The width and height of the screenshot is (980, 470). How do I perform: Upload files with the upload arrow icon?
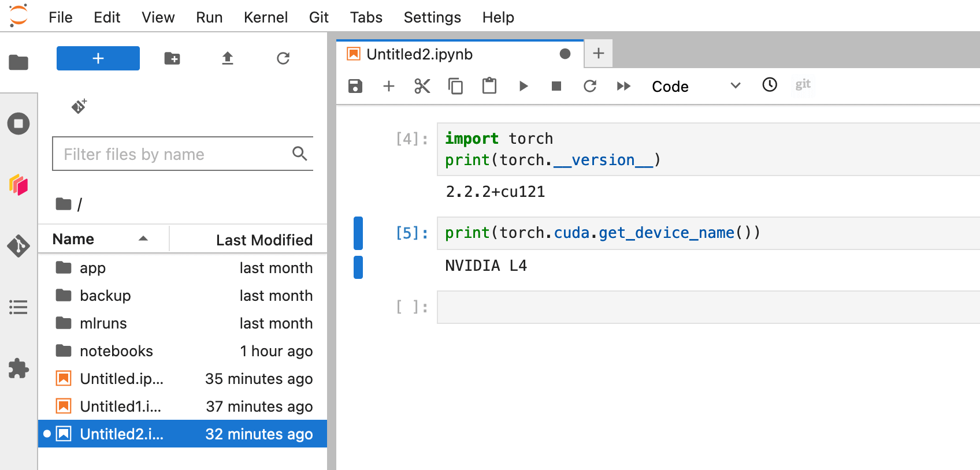[228, 58]
